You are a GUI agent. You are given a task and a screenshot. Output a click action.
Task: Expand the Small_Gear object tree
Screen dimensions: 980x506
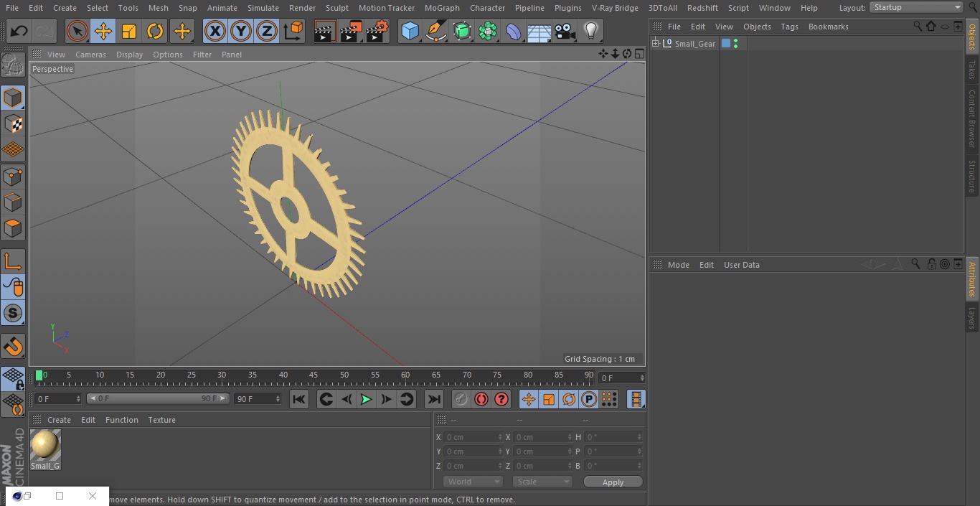(x=655, y=44)
